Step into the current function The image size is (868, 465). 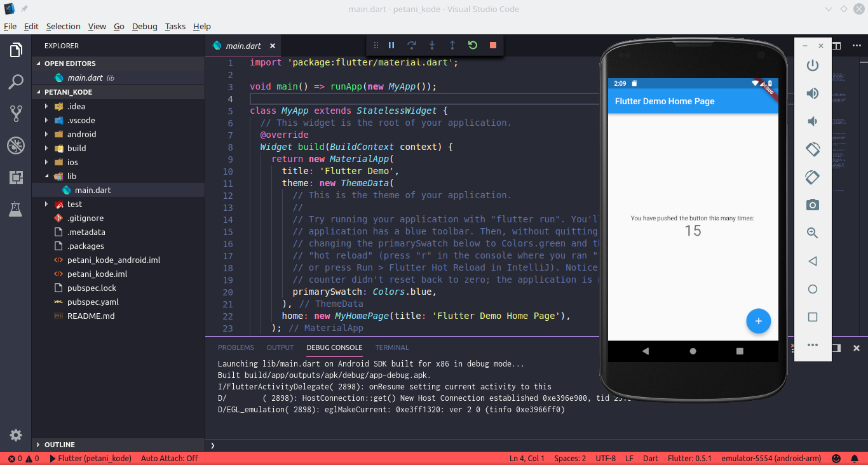click(432, 45)
